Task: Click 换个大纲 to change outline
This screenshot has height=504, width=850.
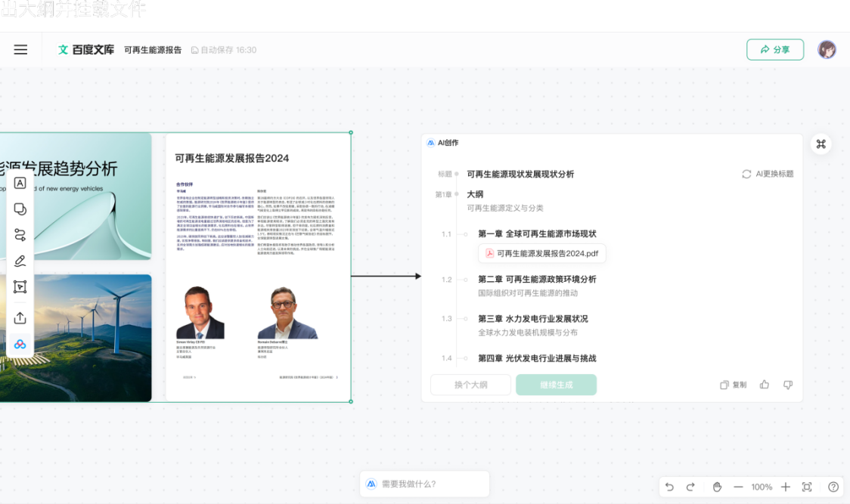Action: pyautogui.click(x=470, y=385)
